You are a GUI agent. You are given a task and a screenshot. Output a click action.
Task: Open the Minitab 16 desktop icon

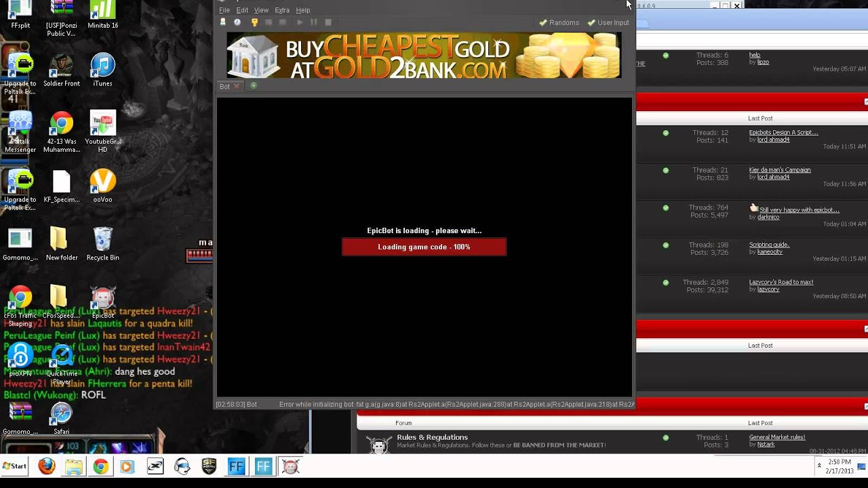click(102, 15)
